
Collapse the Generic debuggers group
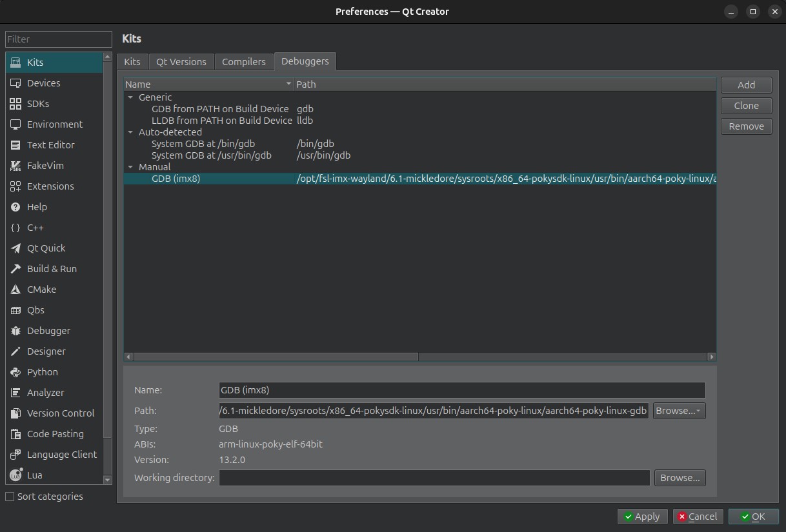130,97
